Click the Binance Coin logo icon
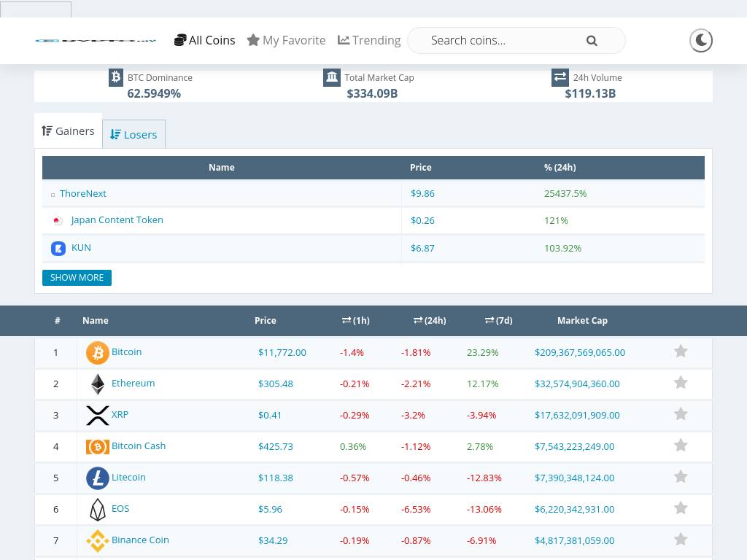The image size is (747, 560). [97, 541]
